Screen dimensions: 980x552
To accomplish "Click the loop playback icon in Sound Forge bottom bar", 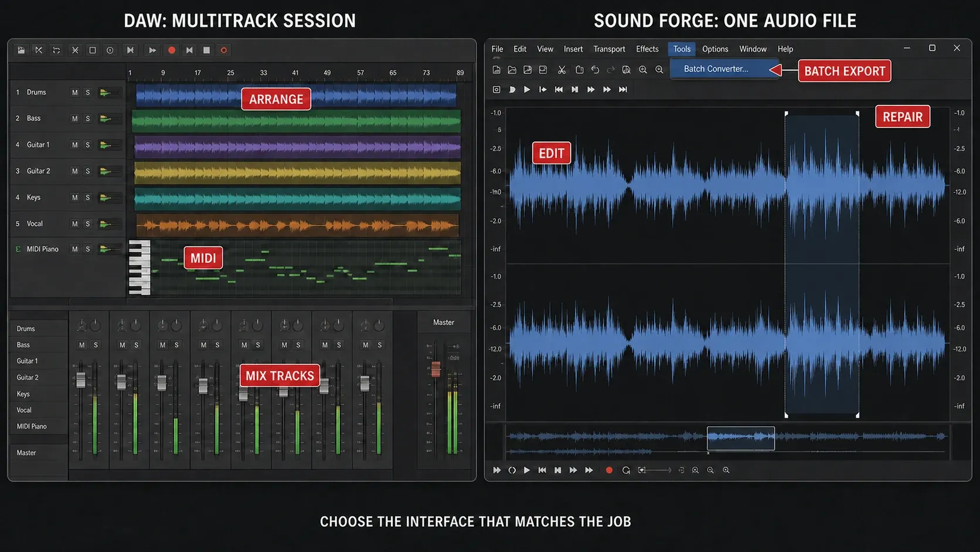I will (512, 470).
